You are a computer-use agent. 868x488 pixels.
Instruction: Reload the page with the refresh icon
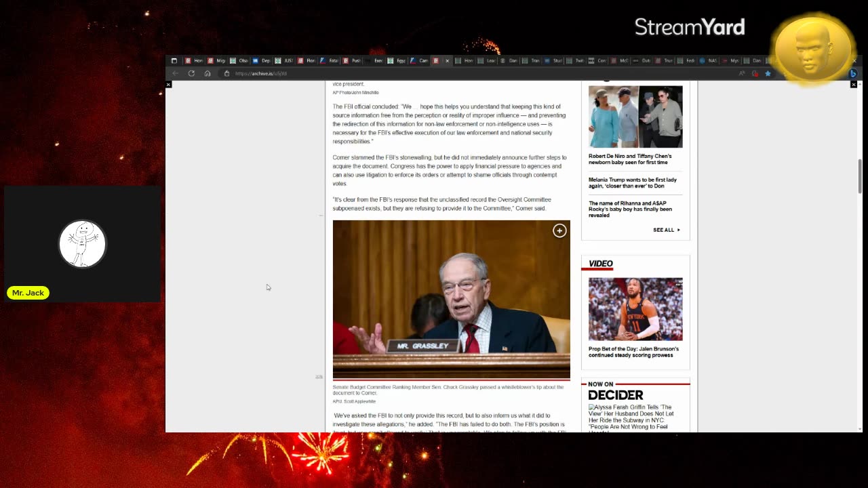tap(191, 73)
